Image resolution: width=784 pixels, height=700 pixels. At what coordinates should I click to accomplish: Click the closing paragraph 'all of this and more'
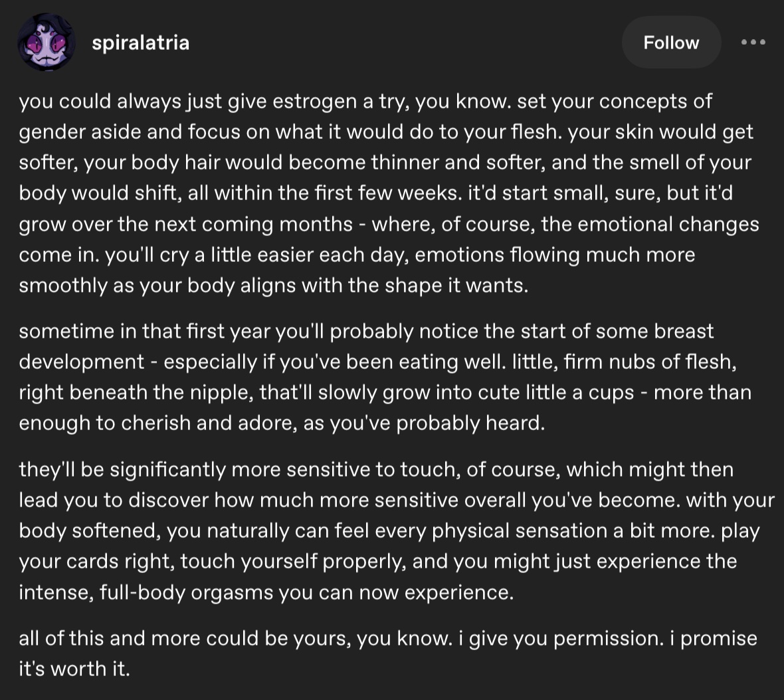[388, 653]
